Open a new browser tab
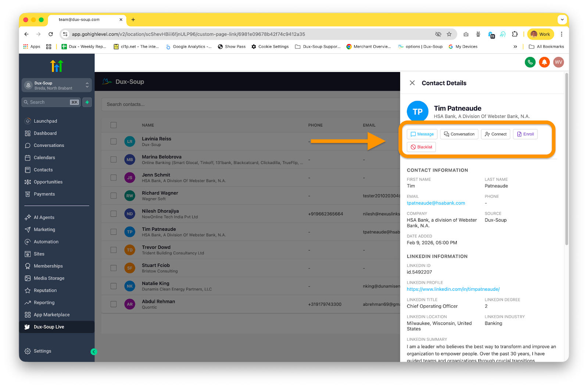 click(x=133, y=19)
